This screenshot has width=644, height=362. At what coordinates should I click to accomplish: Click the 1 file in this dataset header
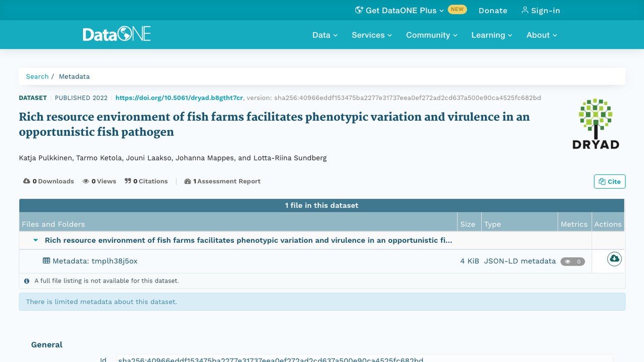pos(321,205)
